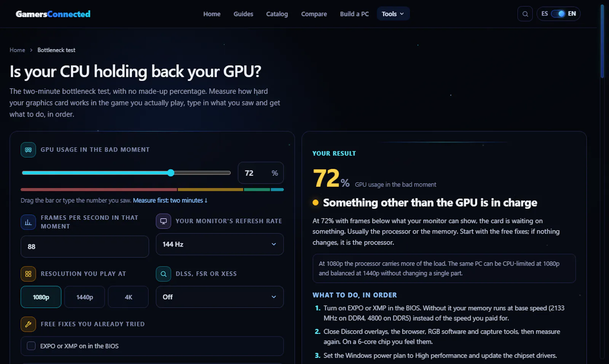
Task: Click the GPU usage slider thumb
Action: (x=171, y=173)
